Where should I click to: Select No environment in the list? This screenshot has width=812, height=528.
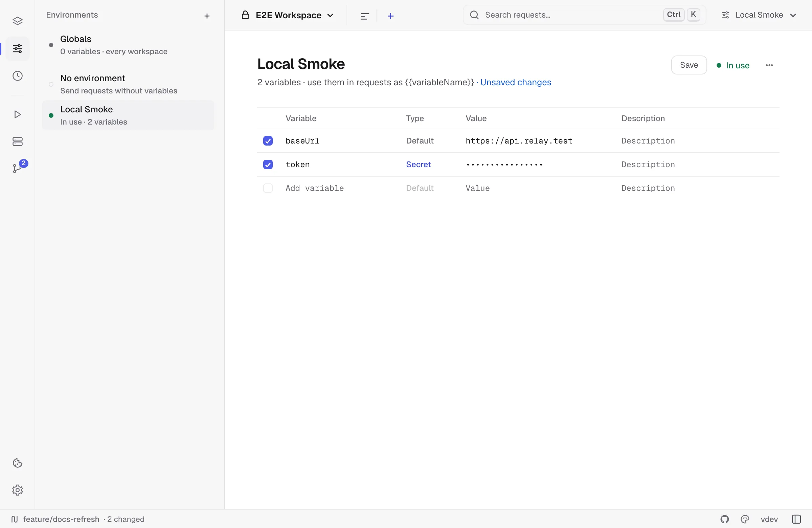128,84
